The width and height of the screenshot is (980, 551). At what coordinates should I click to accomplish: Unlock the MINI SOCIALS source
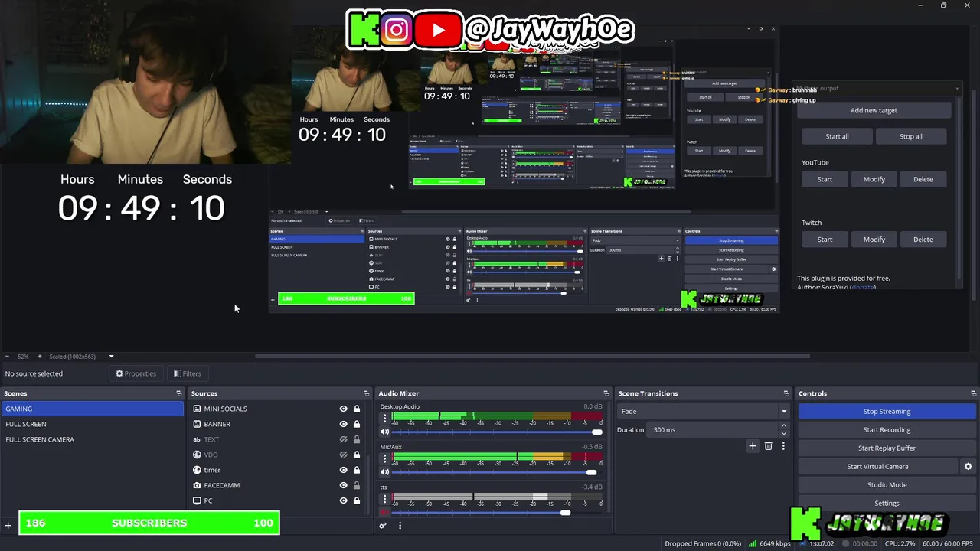(x=356, y=409)
